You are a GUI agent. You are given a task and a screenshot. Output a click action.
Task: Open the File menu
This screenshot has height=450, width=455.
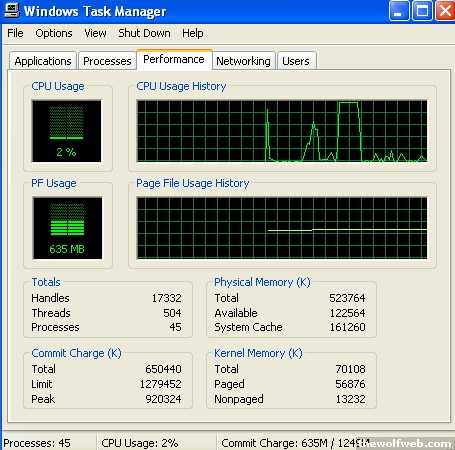pos(15,33)
